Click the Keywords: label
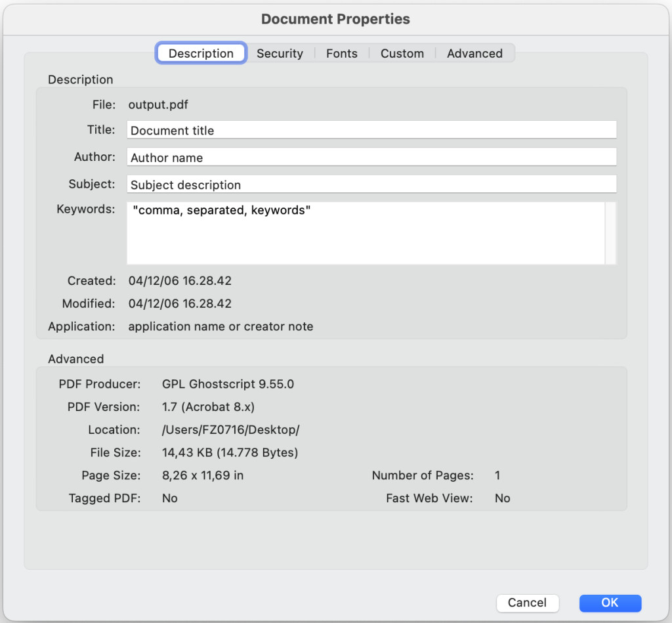The width and height of the screenshot is (672, 623). click(86, 209)
